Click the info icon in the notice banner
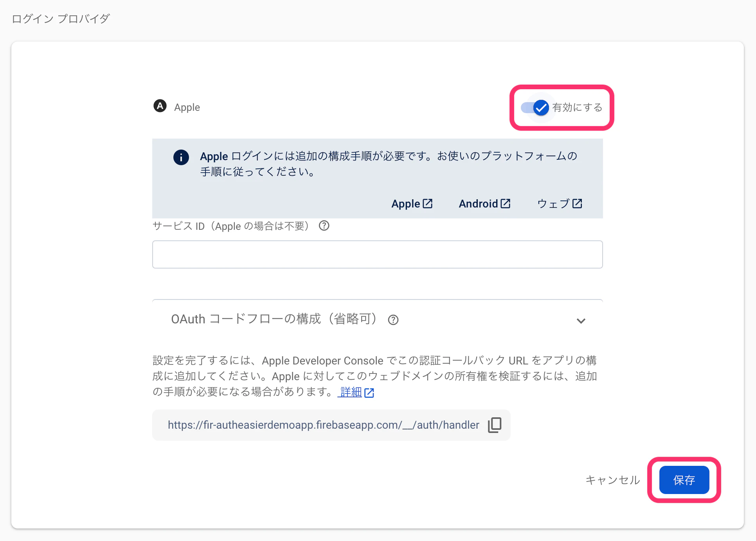 (x=181, y=157)
